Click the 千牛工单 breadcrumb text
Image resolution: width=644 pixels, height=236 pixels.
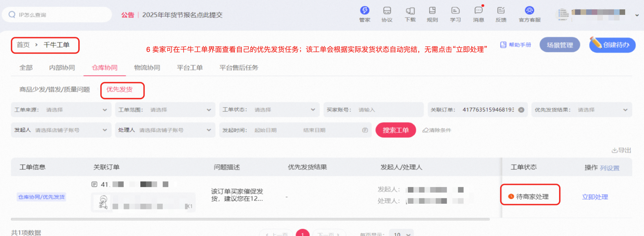pos(56,45)
